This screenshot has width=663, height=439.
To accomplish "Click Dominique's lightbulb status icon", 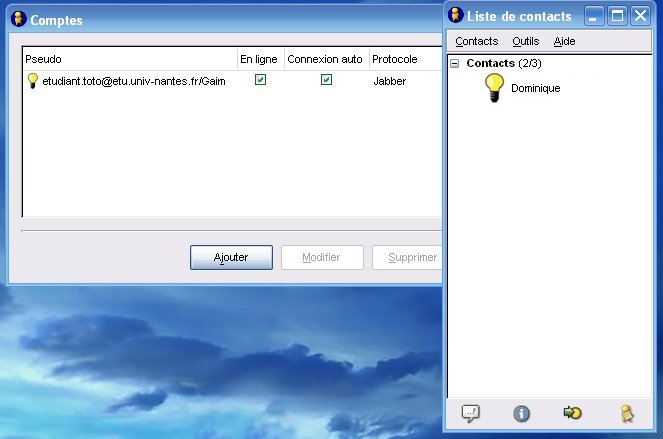I will [x=494, y=88].
